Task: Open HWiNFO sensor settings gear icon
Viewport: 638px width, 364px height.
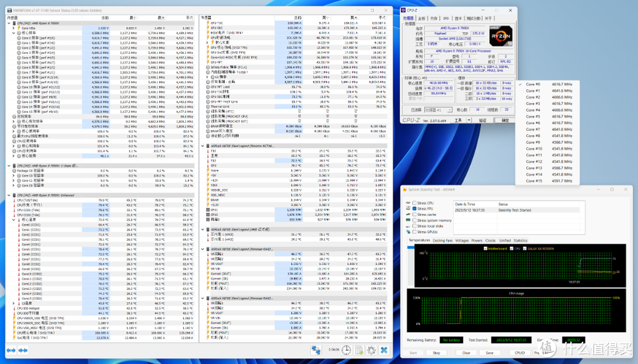Action: click(x=370, y=350)
